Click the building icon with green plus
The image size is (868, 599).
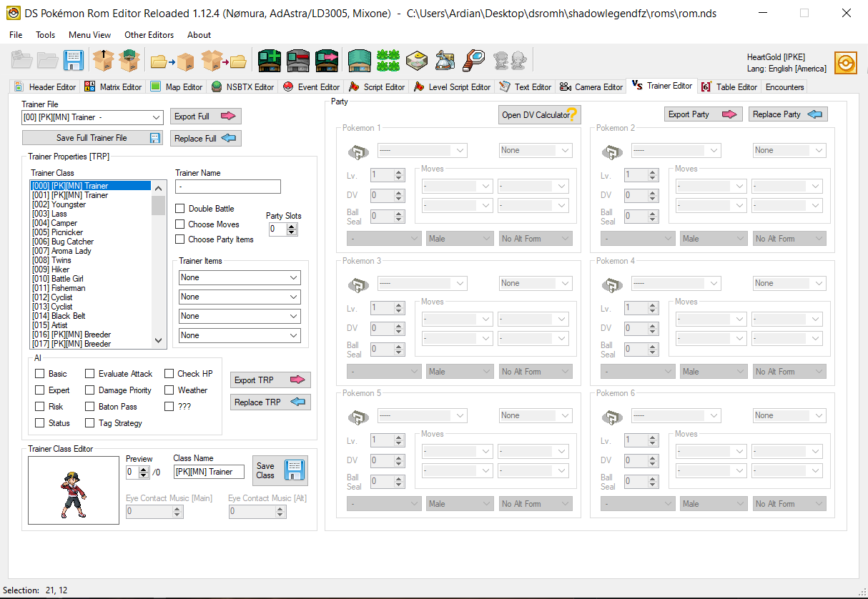tap(270, 61)
